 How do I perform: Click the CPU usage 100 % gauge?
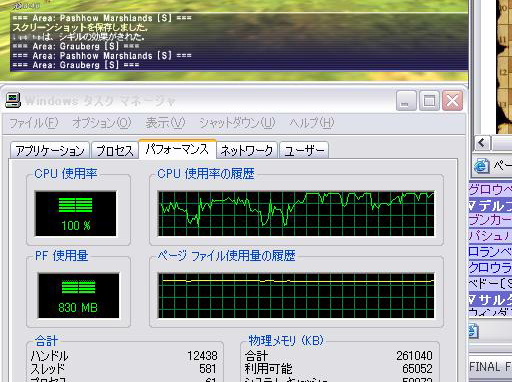(76, 213)
